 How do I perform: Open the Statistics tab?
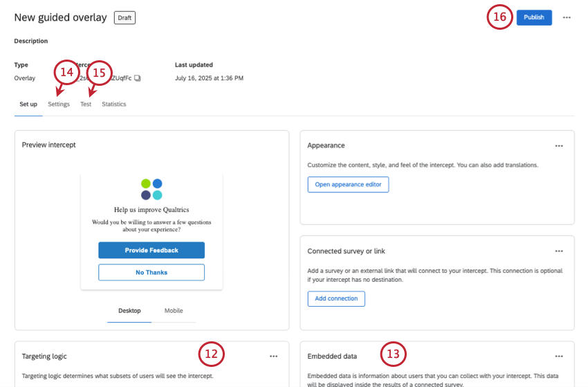point(114,104)
